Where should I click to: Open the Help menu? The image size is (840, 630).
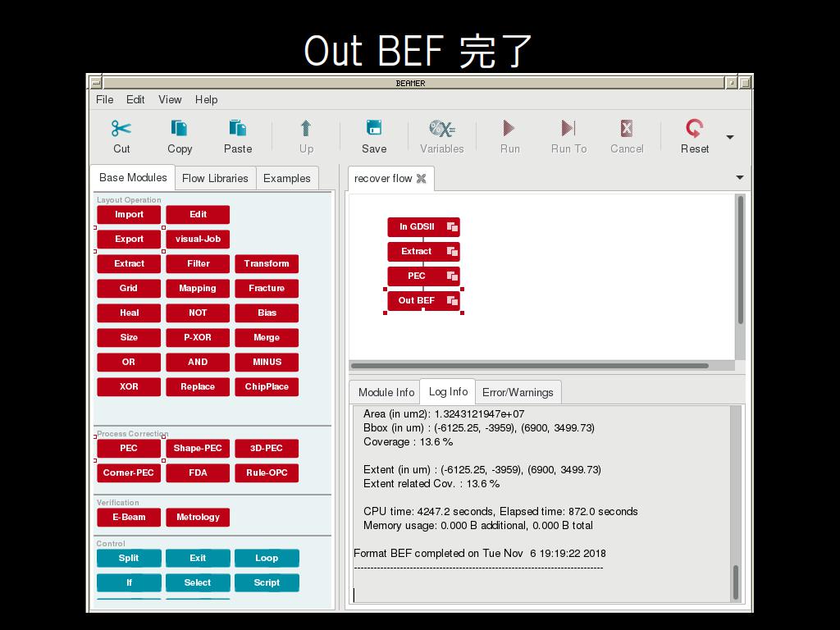pyautogui.click(x=206, y=99)
